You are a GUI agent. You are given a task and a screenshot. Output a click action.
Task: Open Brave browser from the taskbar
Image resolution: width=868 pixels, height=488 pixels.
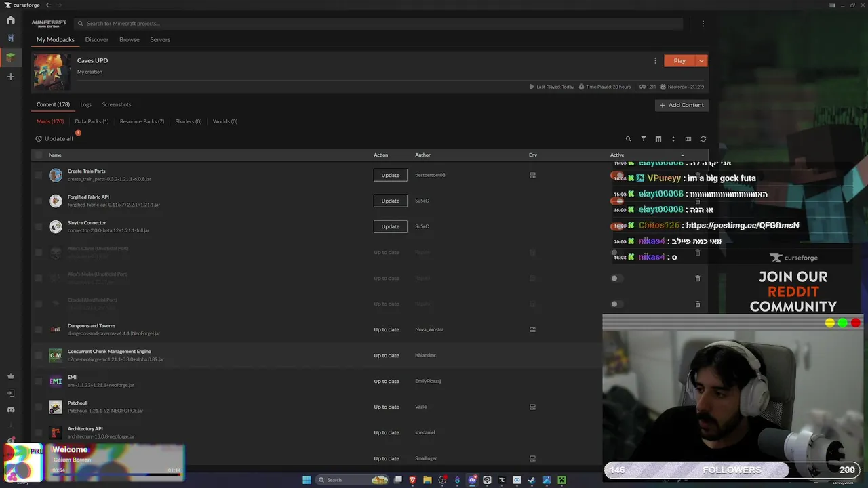tap(412, 480)
